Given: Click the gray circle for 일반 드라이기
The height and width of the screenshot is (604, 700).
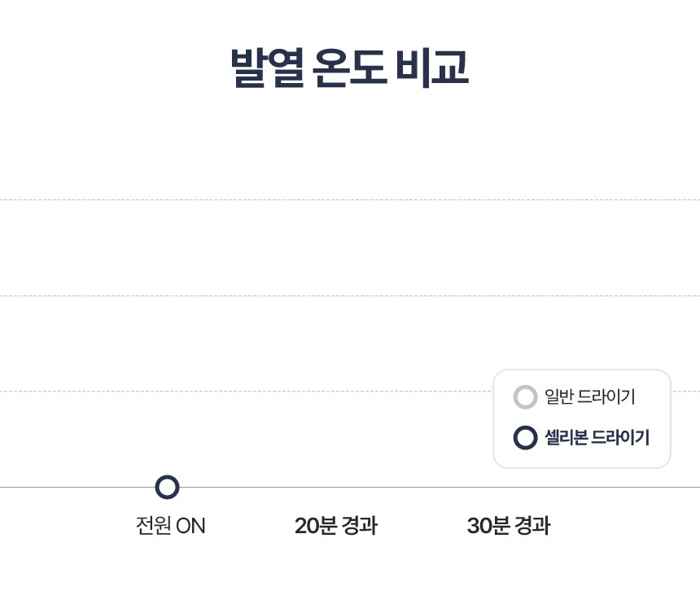Looking at the screenshot, I should [525, 397].
